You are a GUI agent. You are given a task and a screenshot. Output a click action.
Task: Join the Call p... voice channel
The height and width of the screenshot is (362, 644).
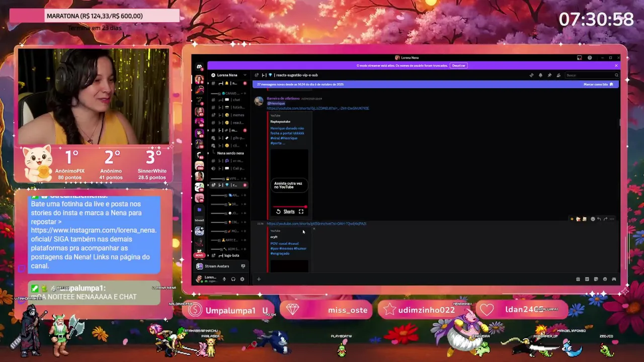(229, 168)
